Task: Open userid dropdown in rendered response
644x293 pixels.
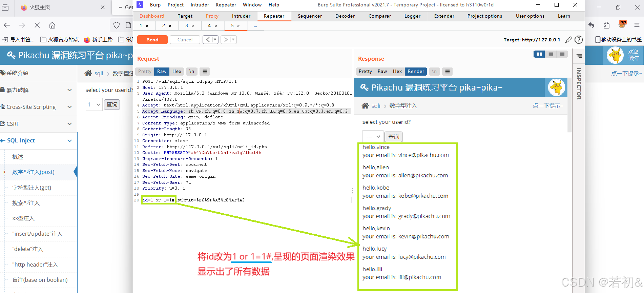Action: click(373, 136)
